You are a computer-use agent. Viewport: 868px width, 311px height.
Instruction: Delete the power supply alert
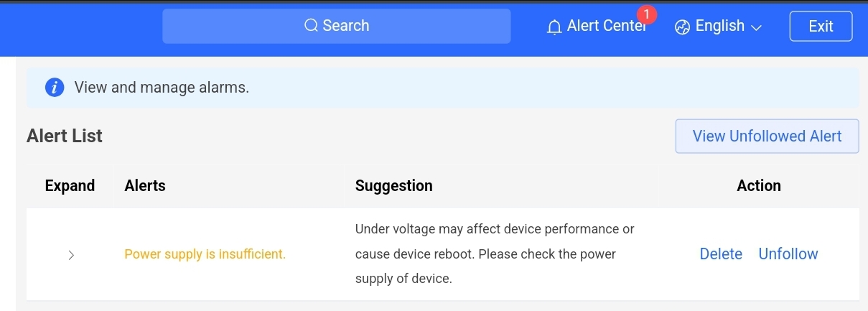[x=721, y=254]
